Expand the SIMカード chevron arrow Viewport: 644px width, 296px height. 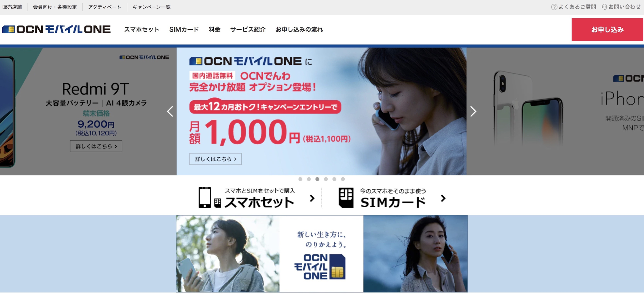pos(443,198)
